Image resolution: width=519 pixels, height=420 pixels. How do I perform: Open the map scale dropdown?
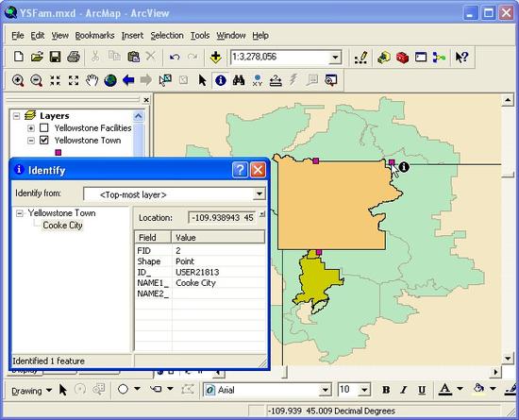[x=335, y=58]
